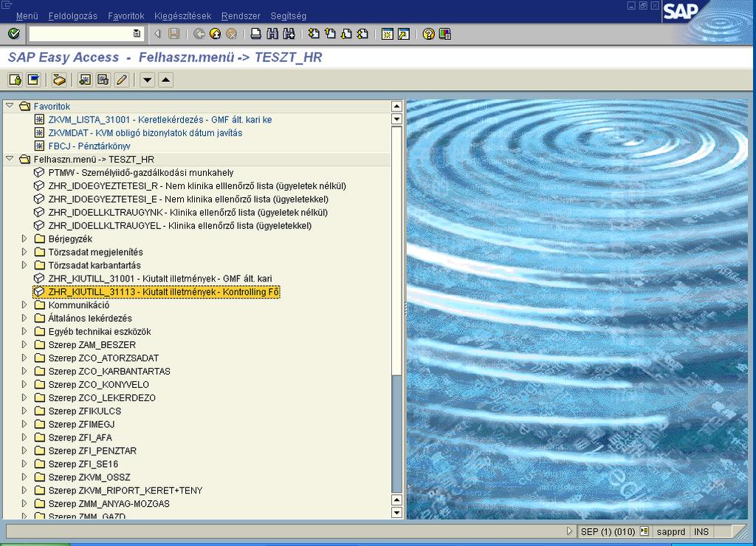Click the Cancel icon in standard toolbar
The width and height of the screenshot is (756, 546).
pos(231,34)
